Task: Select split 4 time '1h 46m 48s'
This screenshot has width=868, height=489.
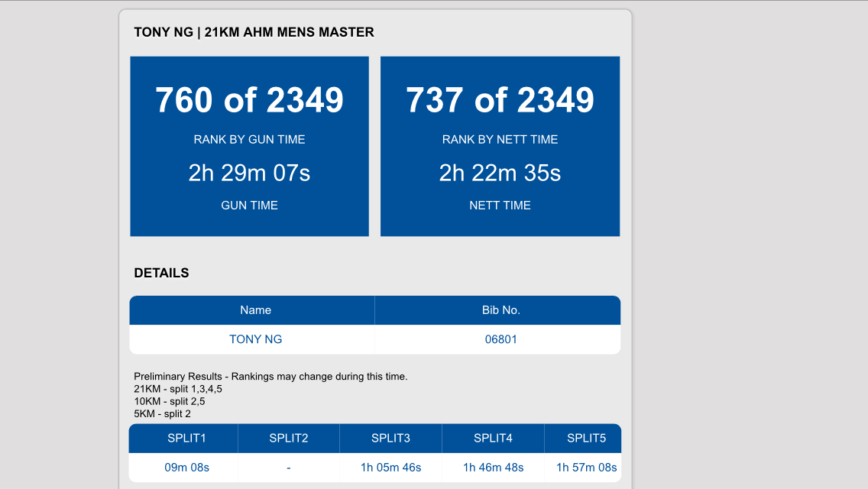Action: [494, 468]
